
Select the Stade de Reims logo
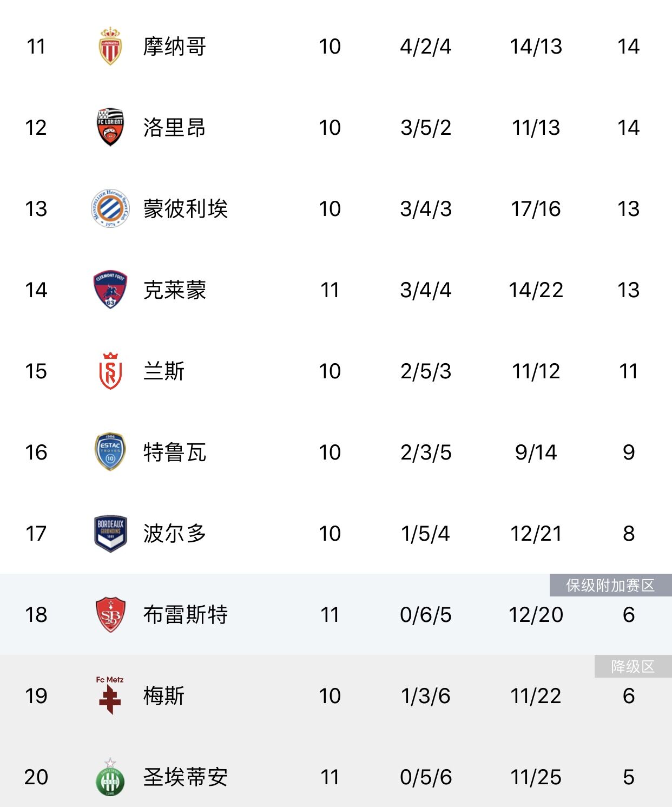coord(110,371)
